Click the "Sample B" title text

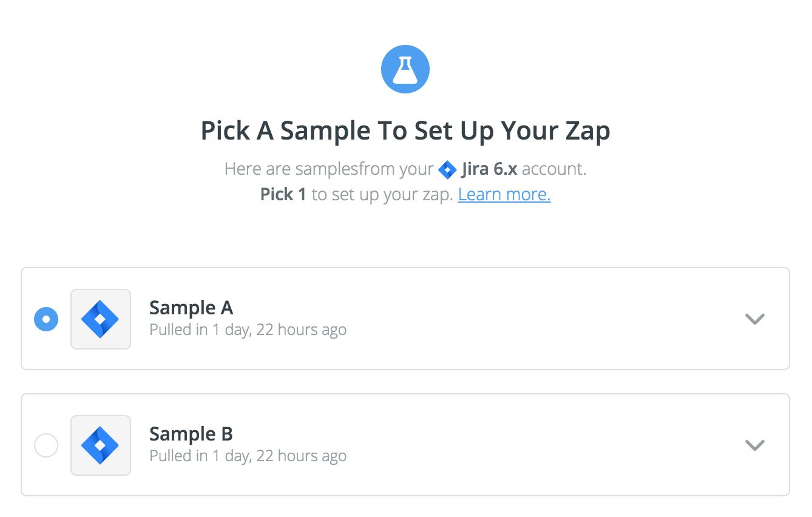[x=191, y=434]
